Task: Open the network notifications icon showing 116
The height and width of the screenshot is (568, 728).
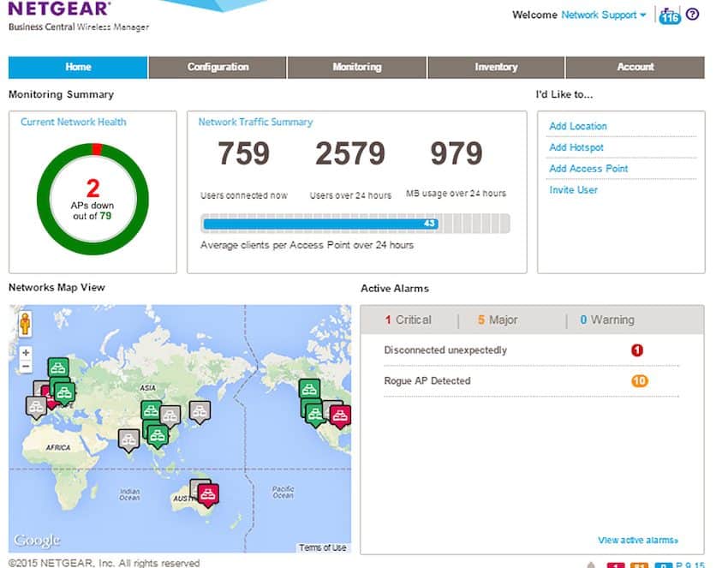Action: pyautogui.click(x=669, y=15)
